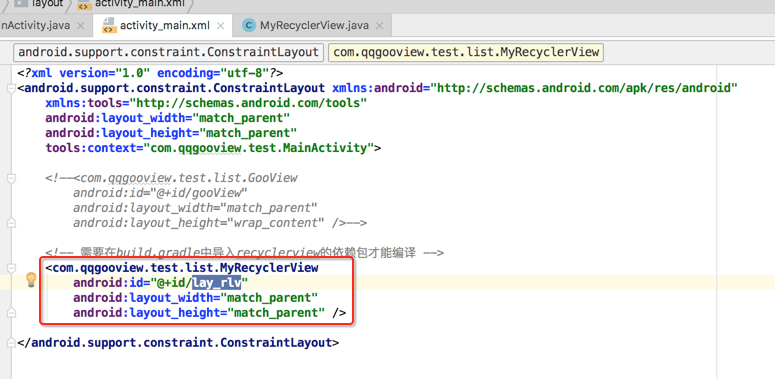This screenshot has height=379, width=775.
Task: Collapse the MyRecyclerView tag fold marker
Action: point(11,268)
